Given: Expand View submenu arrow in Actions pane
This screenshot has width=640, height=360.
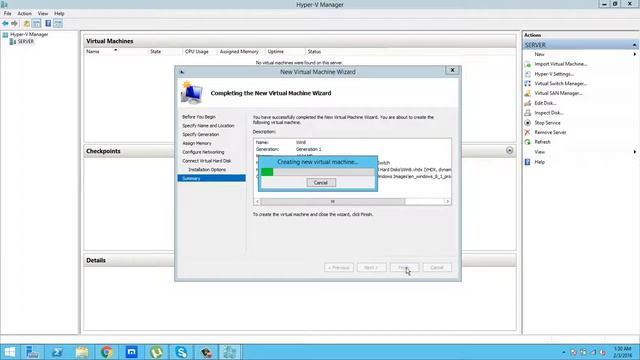Looking at the screenshot, I should pyautogui.click(x=635, y=152).
